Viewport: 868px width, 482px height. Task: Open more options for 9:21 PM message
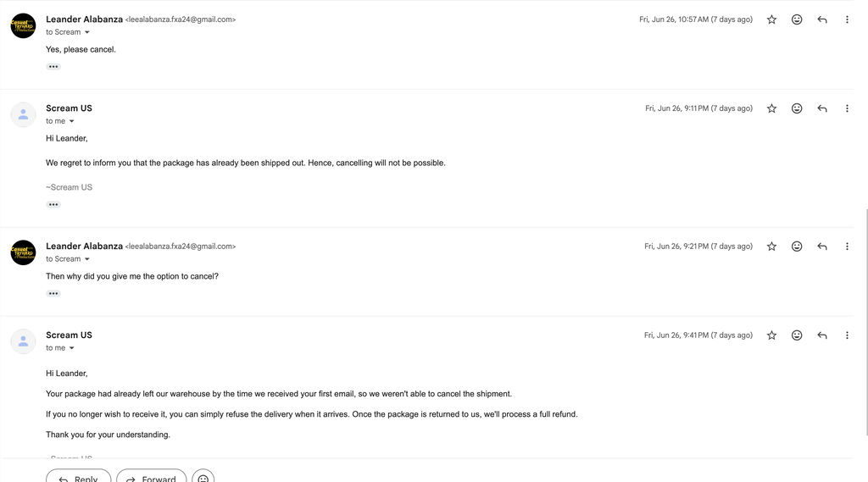(x=847, y=247)
